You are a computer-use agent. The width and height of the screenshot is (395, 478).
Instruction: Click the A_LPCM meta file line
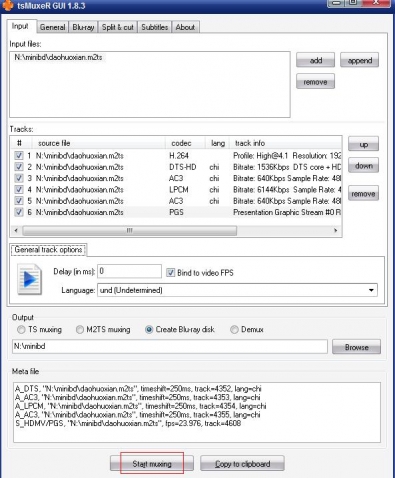click(140, 406)
